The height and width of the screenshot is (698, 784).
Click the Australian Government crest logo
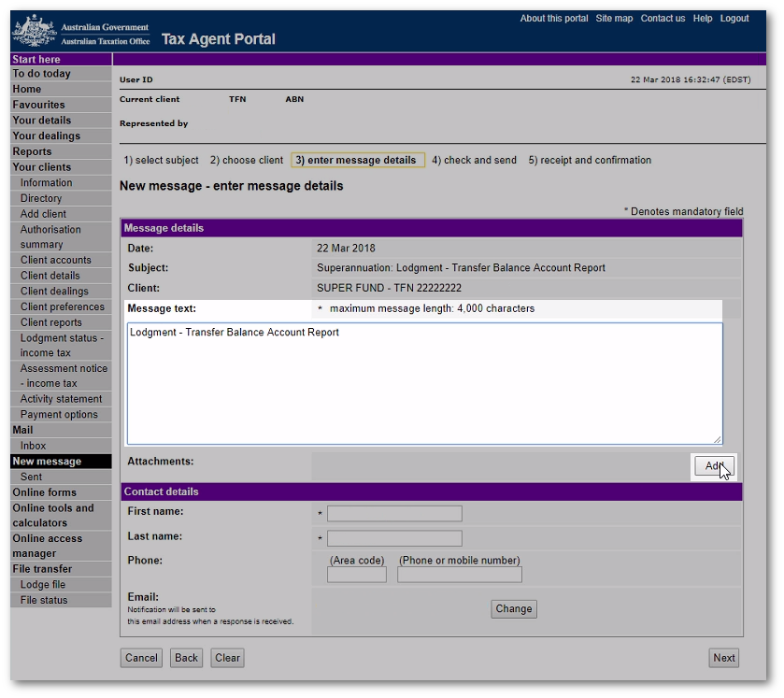35,33
